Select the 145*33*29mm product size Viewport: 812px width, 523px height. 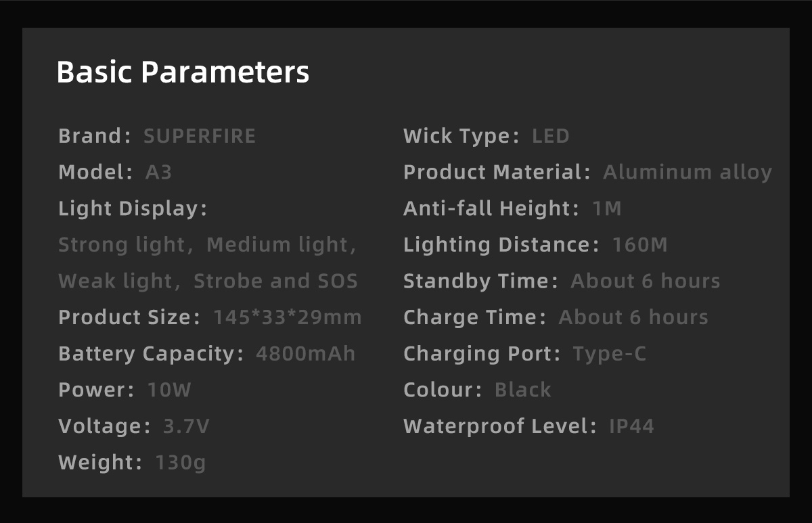point(288,317)
